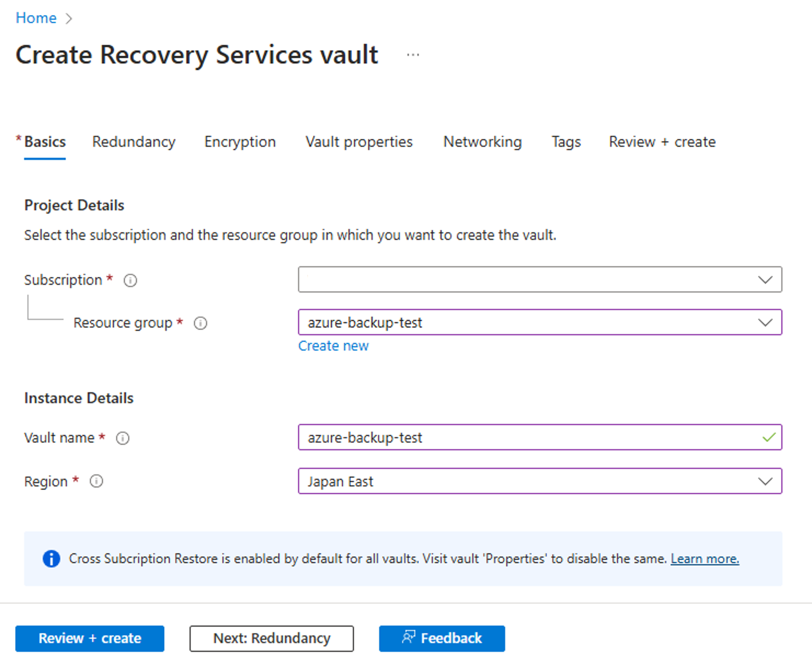Click the info icon in the Cross Subscription banner
Viewport: 812px width, 665px height.
tap(51, 559)
